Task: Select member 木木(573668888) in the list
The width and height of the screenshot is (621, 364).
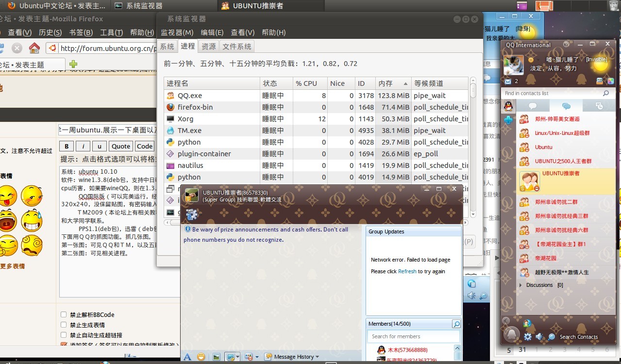Action: pyautogui.click(x=408, y=350)
